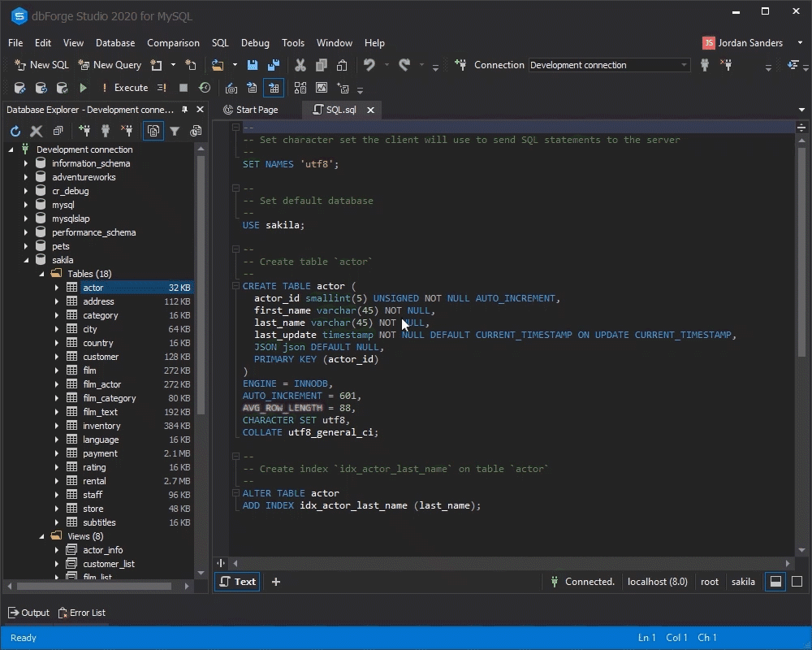Open the Error List panel
Screen dimensions: 812x650
[x=82, y=613]
